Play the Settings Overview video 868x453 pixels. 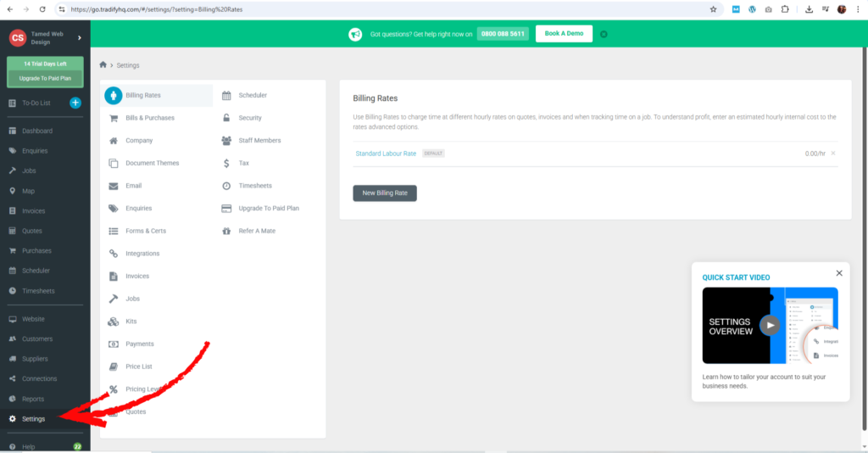coord(770,326)
